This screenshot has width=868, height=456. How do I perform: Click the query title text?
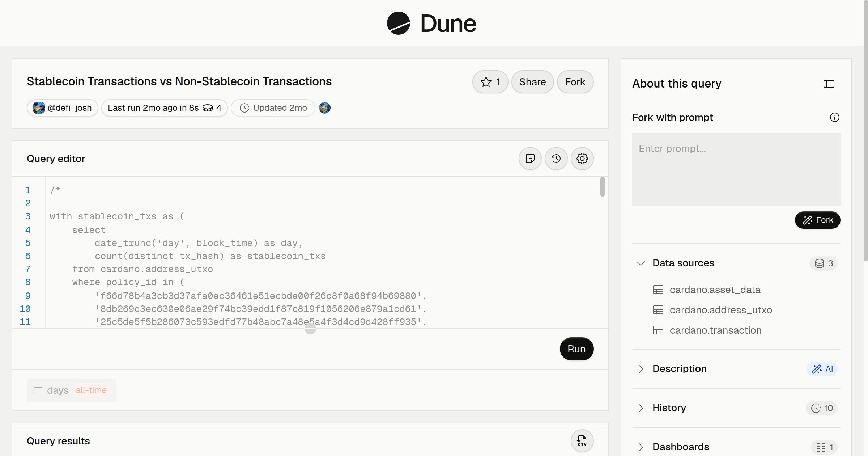pos(179,81)
